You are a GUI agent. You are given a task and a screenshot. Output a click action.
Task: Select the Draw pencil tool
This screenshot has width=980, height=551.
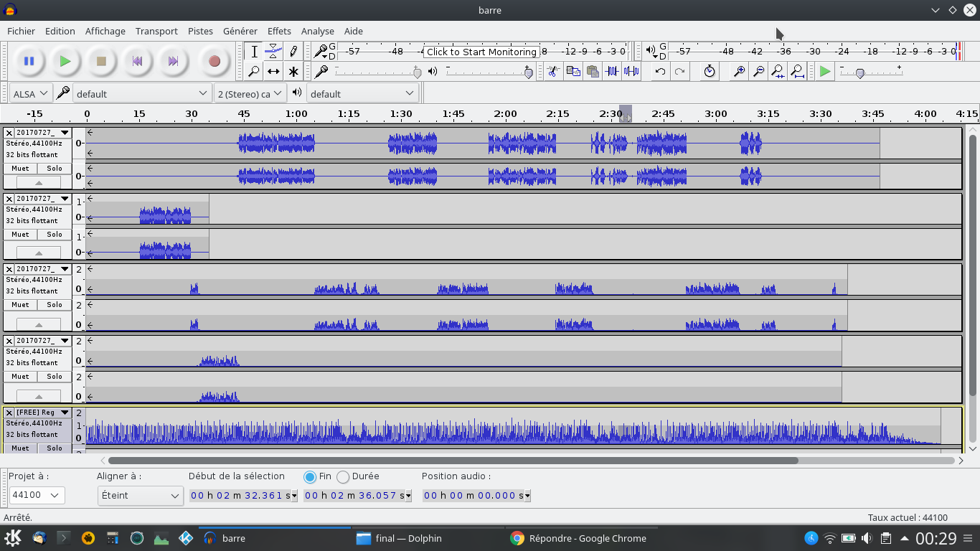(293, 52)
